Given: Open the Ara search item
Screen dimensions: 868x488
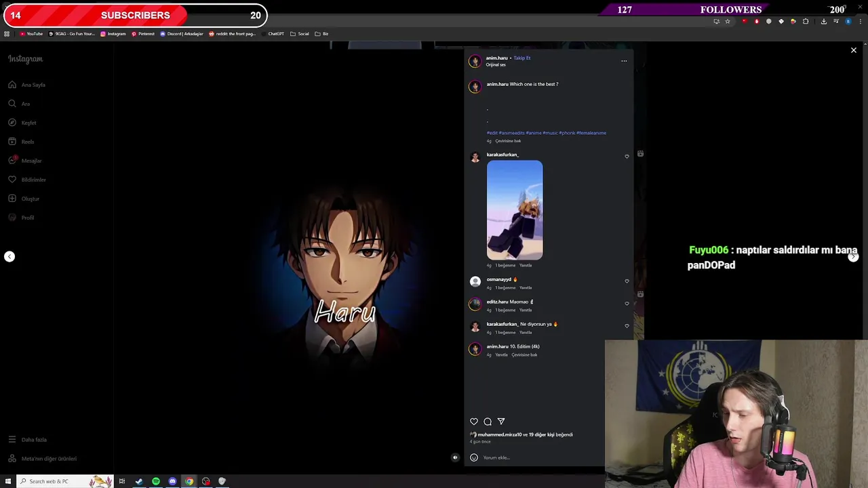Looking at the screenshot, I should 19,104.
